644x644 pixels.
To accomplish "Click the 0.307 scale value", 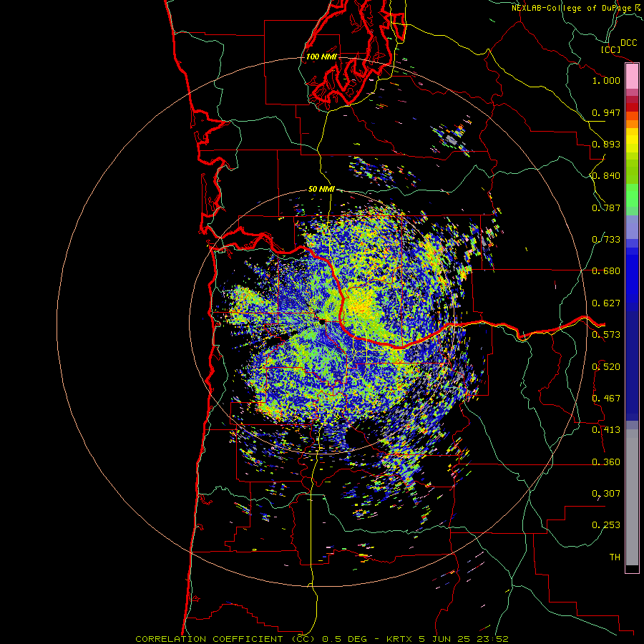I will (x=606, y=494).
